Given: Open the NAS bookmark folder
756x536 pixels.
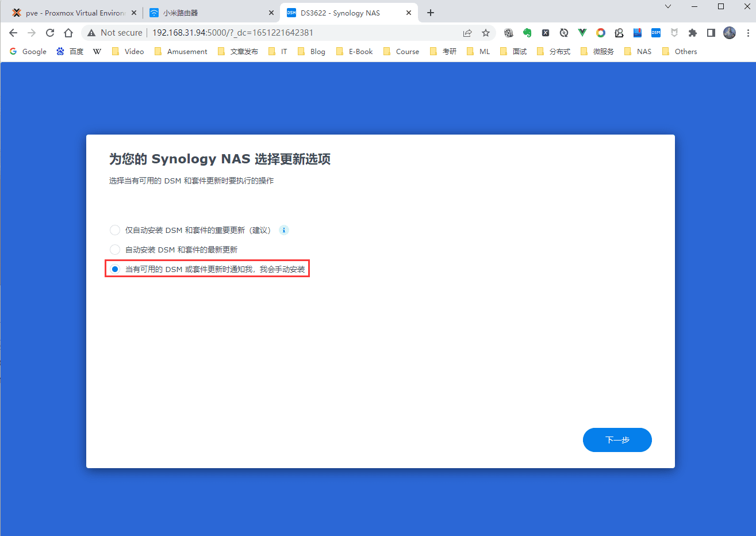Looking at the screenshot, I should pos(638,52).
